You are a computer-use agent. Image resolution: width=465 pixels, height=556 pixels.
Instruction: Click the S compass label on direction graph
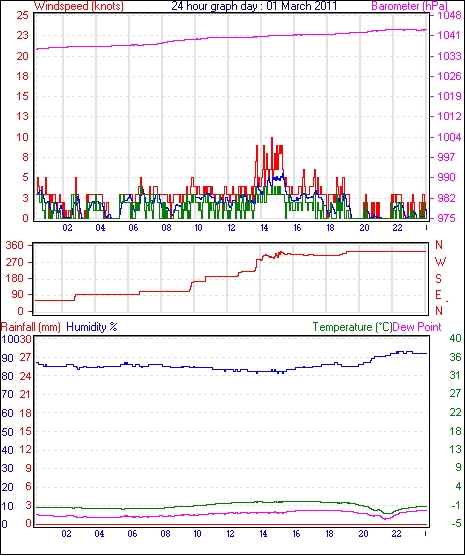click(x=439, y=279)
